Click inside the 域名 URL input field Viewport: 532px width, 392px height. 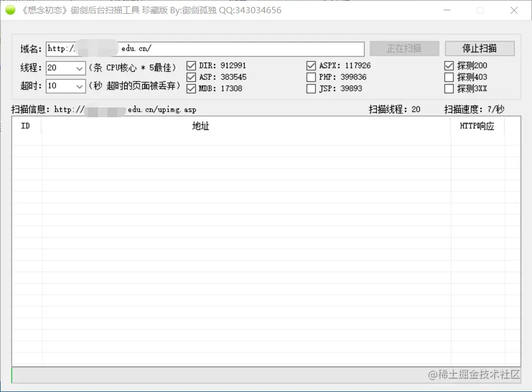[201, 48]
